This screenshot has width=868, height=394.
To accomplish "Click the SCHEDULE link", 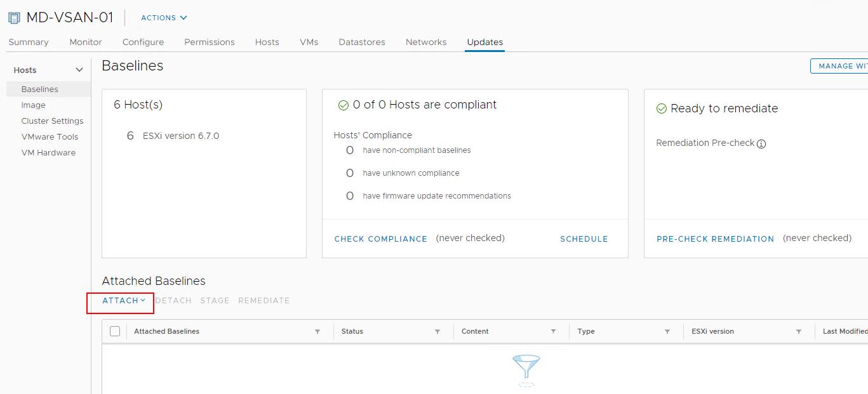I will click(584, 239).
